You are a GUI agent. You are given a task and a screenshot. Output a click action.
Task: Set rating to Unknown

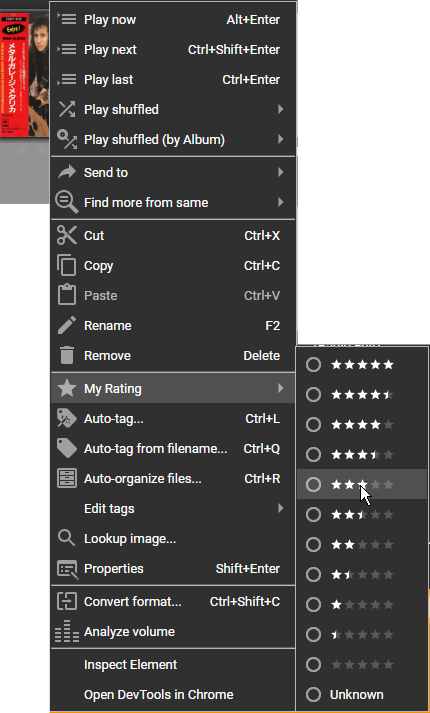(x=362, y=695)
